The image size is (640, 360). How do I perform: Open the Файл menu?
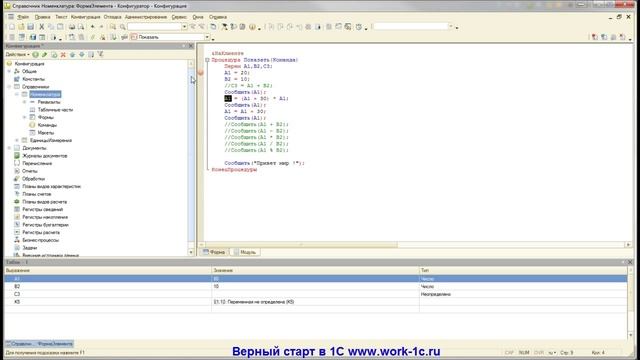(23, 17)
